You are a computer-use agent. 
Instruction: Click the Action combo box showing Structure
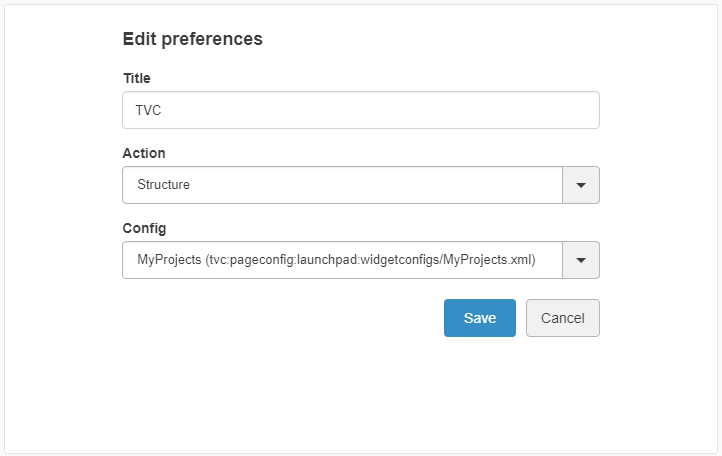342,185
